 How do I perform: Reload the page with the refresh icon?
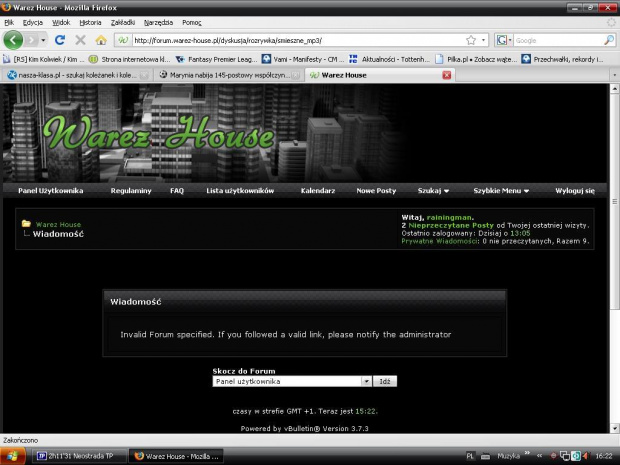60,40
